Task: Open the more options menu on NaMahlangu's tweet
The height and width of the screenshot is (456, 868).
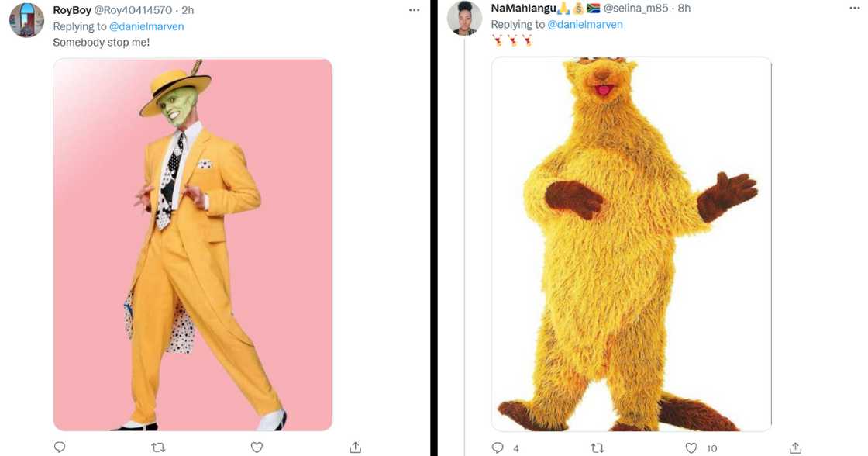Action: click(x=853, y=7)
